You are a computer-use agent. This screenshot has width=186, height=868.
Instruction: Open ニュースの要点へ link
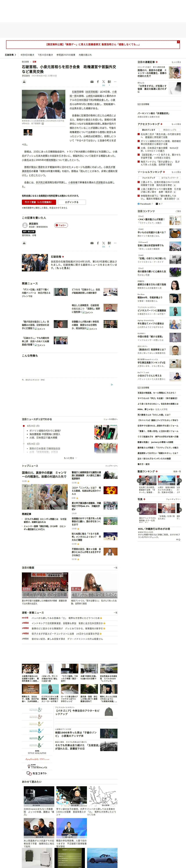[x=110, y=420]
